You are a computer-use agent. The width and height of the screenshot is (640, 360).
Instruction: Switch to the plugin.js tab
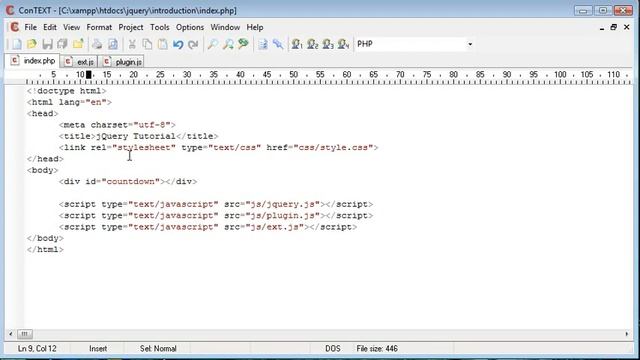pyautogui.click(x=122, y=62)
